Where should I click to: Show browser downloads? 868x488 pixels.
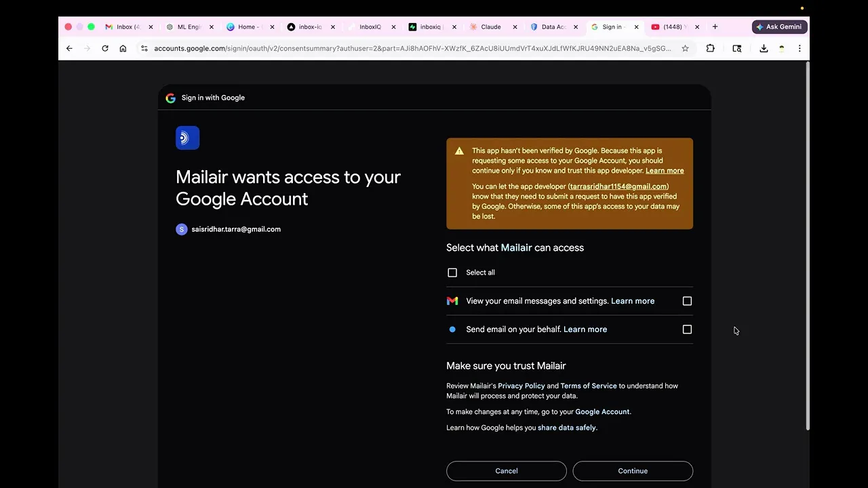pos(764,48)
